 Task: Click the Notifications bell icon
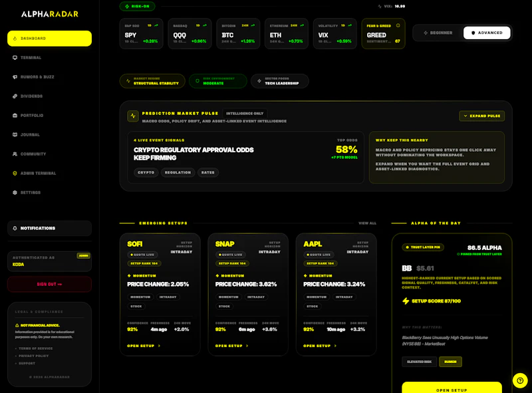pos(15,228)
